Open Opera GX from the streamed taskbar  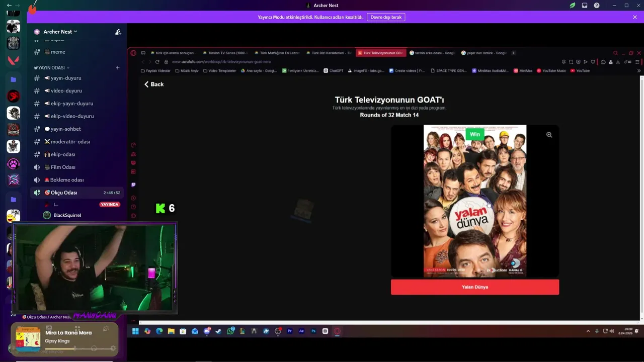coord(337,331)
